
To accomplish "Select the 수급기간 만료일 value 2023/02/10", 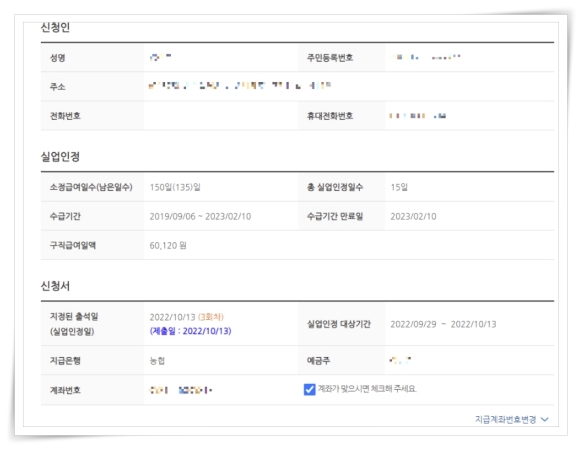I will 413,216.
